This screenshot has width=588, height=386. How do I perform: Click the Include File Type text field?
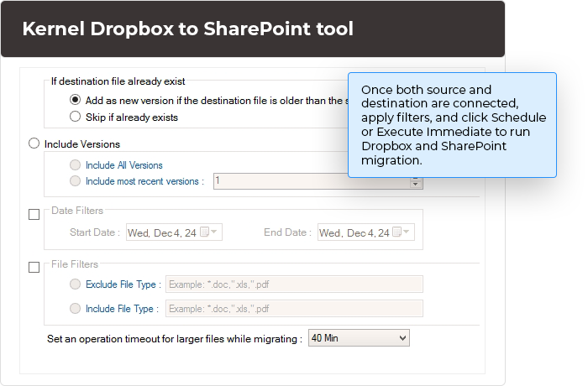[294, 309]
